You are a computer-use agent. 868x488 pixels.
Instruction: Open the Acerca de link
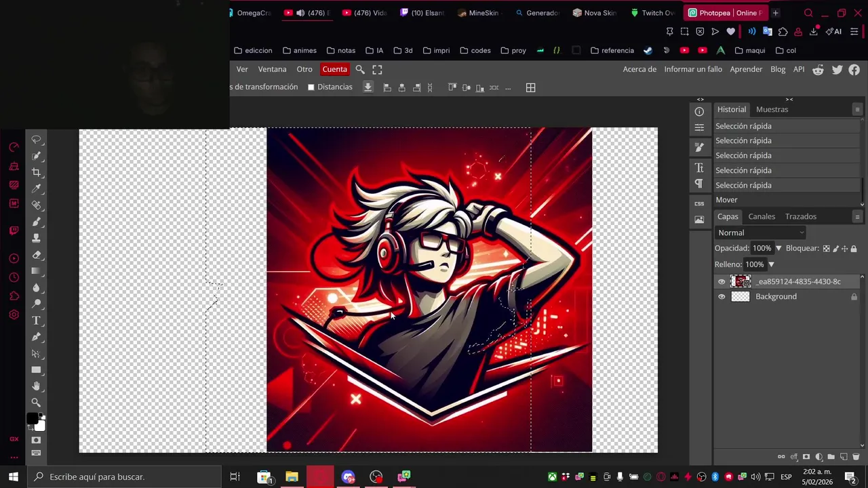tap(639, 69)
